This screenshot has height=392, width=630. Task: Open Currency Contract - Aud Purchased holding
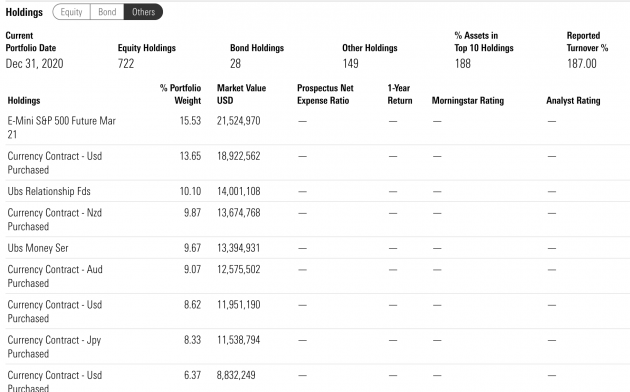tap(55, 276)
